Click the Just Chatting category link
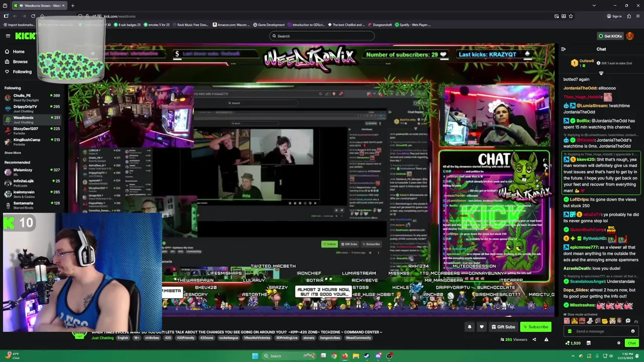This screenshot has height=362, width=644. coord(103,338)
